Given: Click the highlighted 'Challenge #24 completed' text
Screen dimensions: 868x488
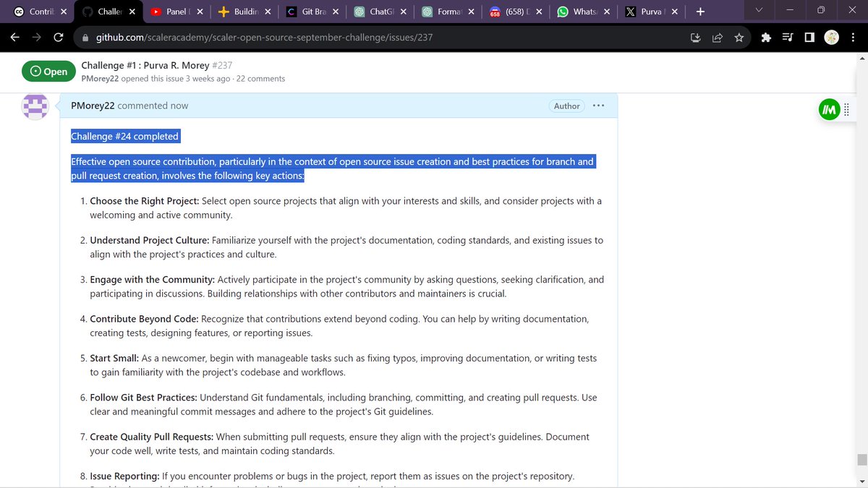Looking at the screenshot, I should 124,136.
